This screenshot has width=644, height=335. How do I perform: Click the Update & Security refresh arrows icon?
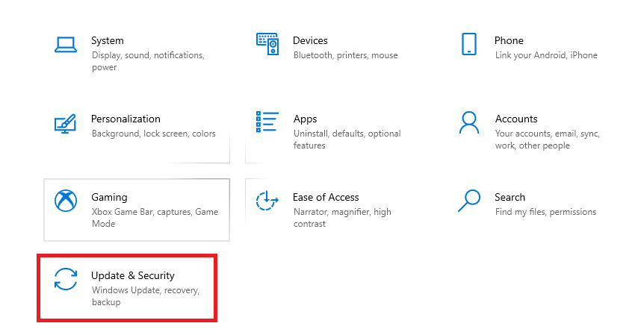(66, 279)
